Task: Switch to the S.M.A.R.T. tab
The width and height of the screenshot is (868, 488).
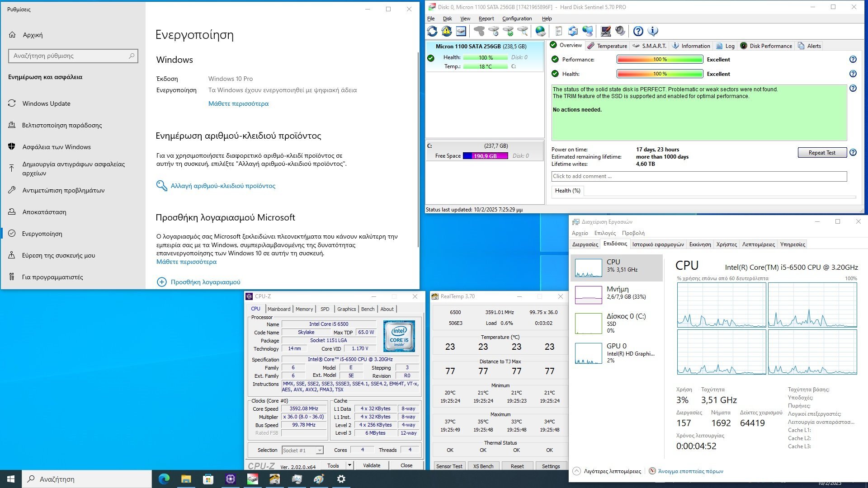Action: [649, 46]
